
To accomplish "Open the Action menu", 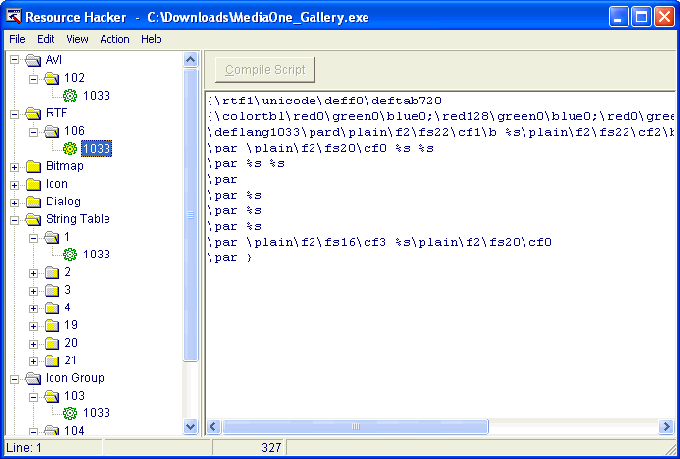I will [115, 39].
